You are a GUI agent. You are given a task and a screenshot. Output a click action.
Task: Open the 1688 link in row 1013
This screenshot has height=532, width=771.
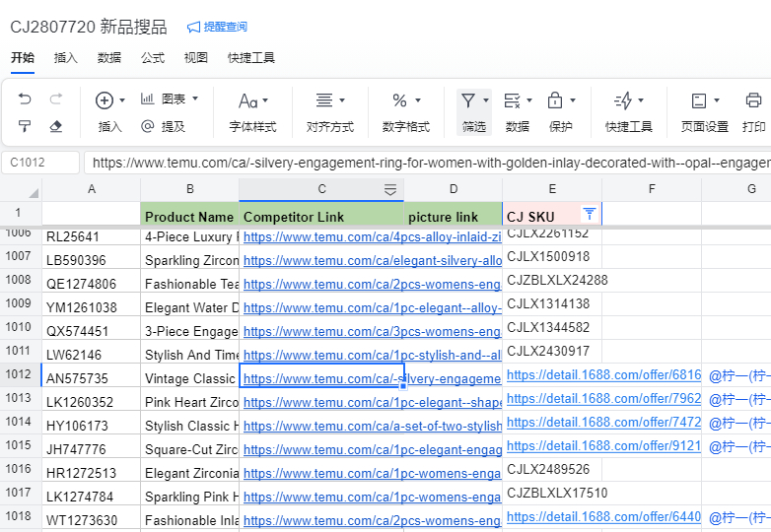(603, 399)
